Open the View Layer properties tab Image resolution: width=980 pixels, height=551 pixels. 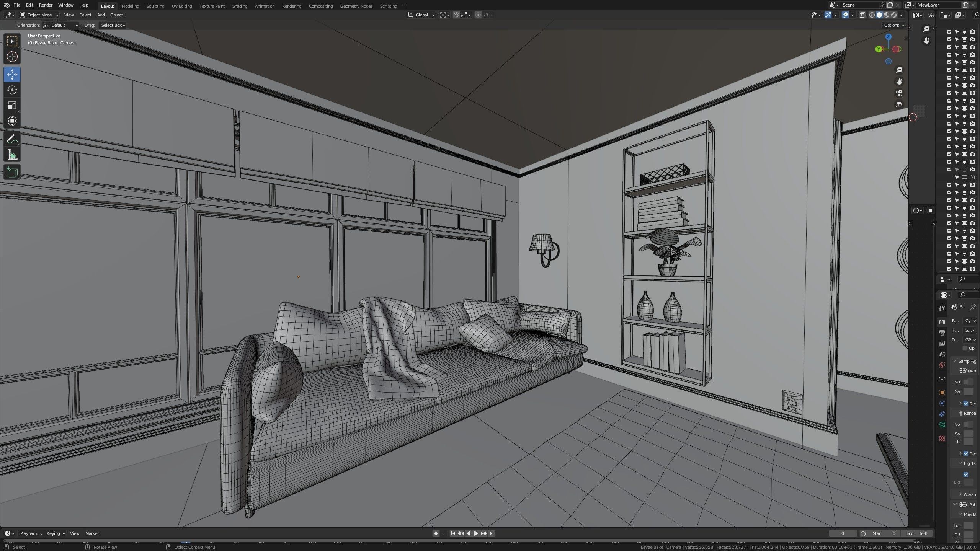942,344
